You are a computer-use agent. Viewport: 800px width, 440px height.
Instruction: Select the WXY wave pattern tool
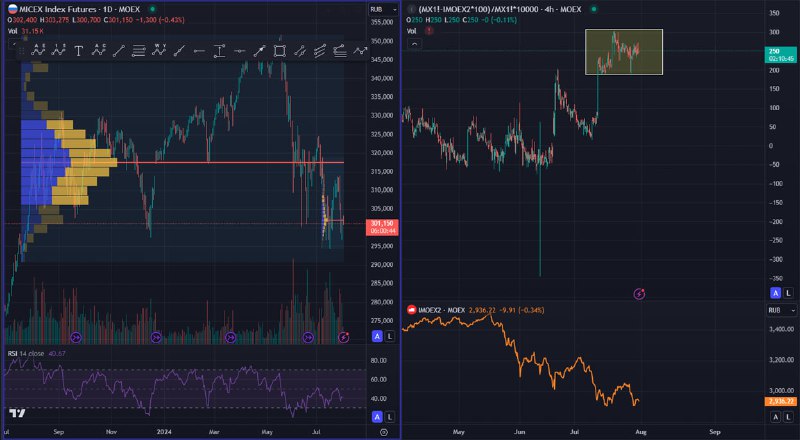(x=159, y=51)
